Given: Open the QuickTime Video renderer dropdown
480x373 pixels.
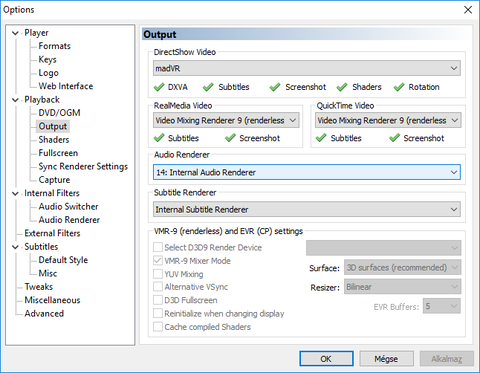Looking at the screenshot, I should (x=388, y=120).
